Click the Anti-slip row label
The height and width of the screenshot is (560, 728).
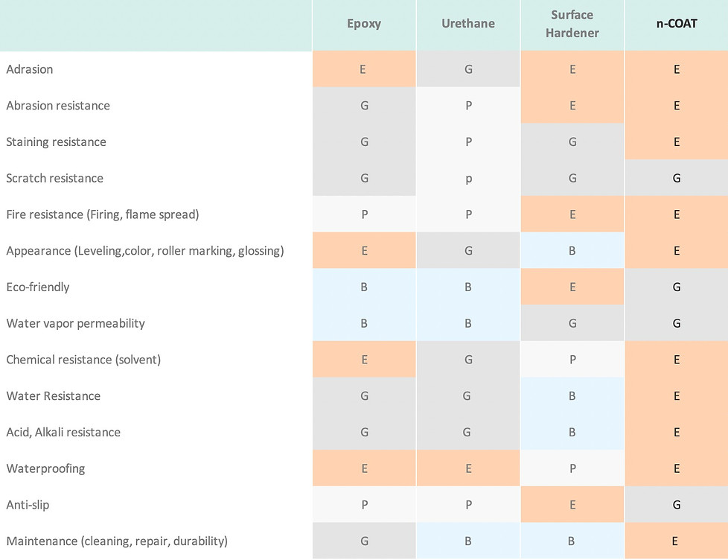pyautogui.click(x=28, y=505)
